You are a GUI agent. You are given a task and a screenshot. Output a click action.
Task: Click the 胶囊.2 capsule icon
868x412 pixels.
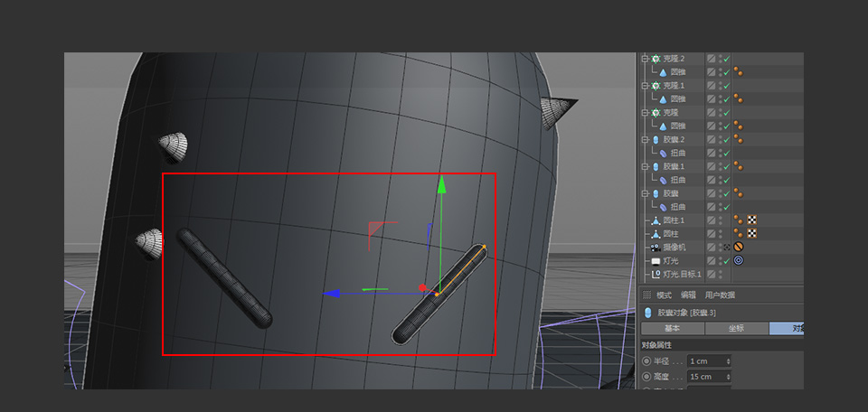click(x=656, y=139)
